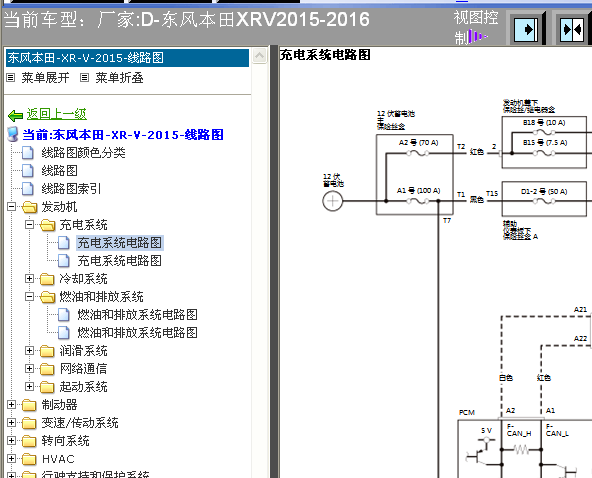Click the 冷却系统 folder icon

point(47,279)
